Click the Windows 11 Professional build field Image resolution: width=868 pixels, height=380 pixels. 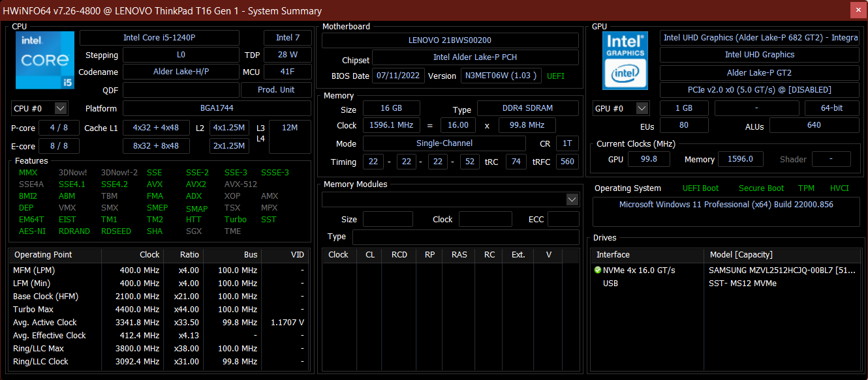point(726,212)
